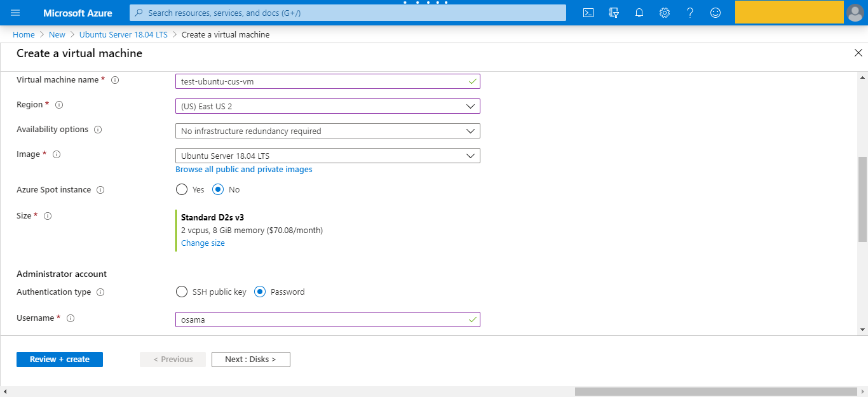Expand the portal hamburger menu
This screenshot has width=868, height=397.
15,12
